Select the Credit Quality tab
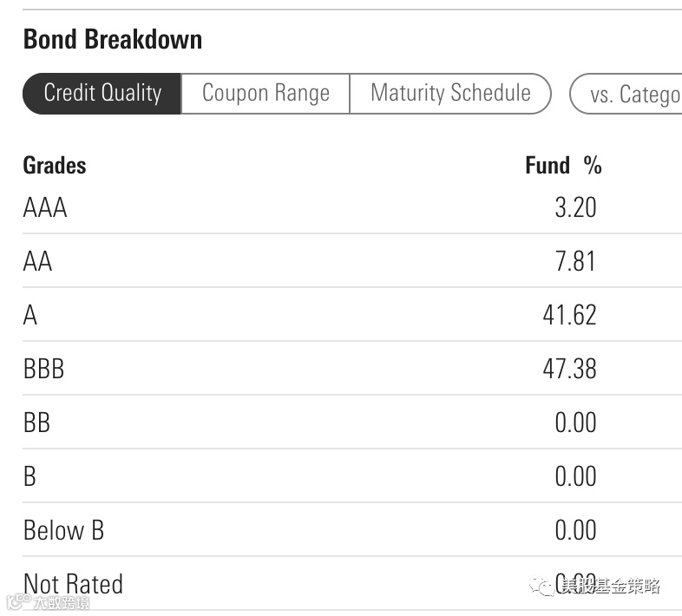This screenshot has width=682, height=616. pyautogui.click(x=102, y=94)
